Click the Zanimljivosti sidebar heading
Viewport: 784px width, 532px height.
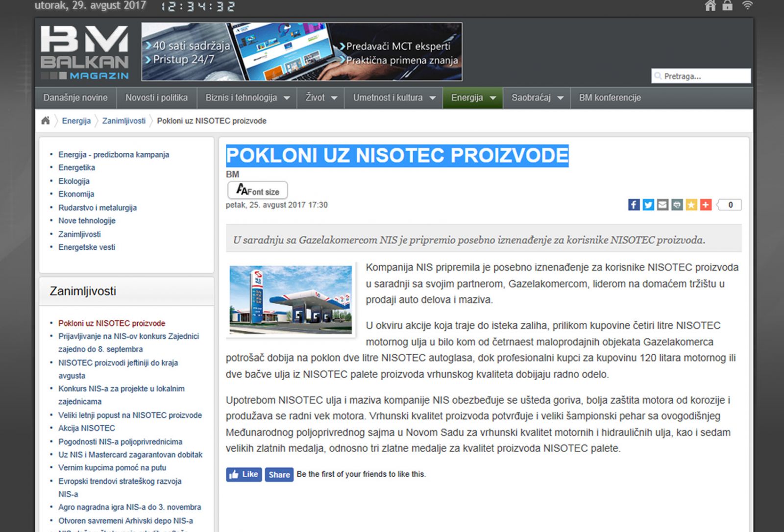[83, 291]
